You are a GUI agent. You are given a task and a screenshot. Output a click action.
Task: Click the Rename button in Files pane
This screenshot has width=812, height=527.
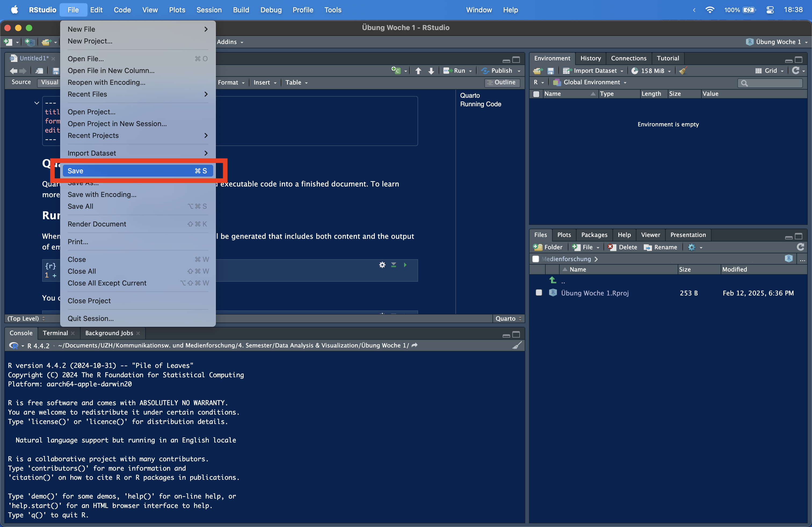[x=661, y=247]
